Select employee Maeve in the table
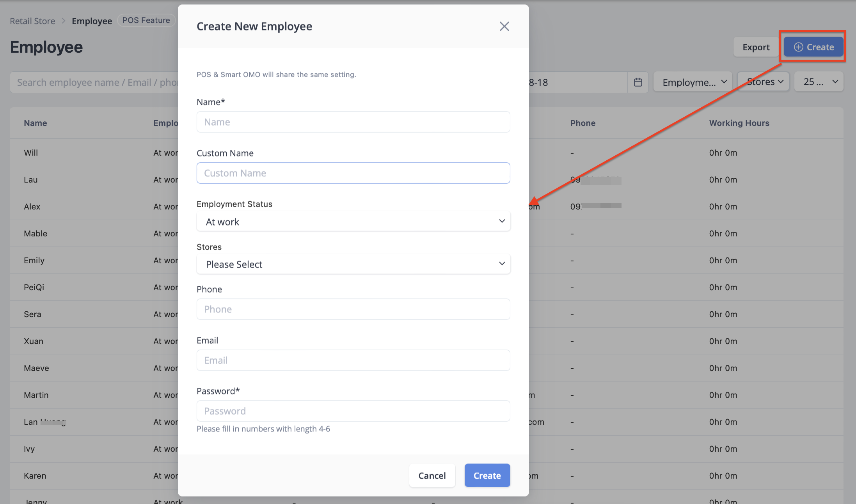 (x=36, y=368)
